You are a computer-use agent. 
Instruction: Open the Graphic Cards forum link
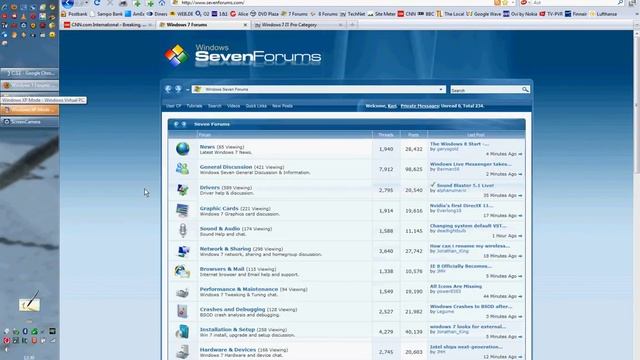coord(219,208)
